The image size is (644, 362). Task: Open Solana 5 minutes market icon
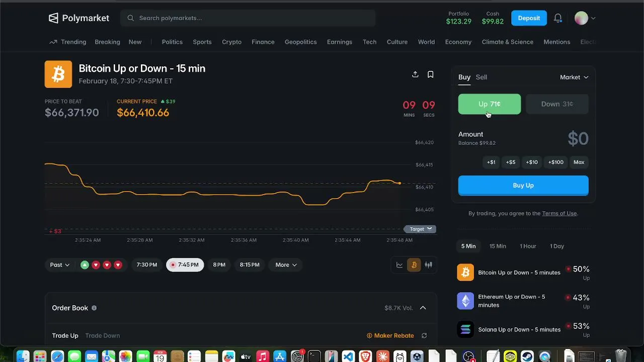click(x=465, y=329)
